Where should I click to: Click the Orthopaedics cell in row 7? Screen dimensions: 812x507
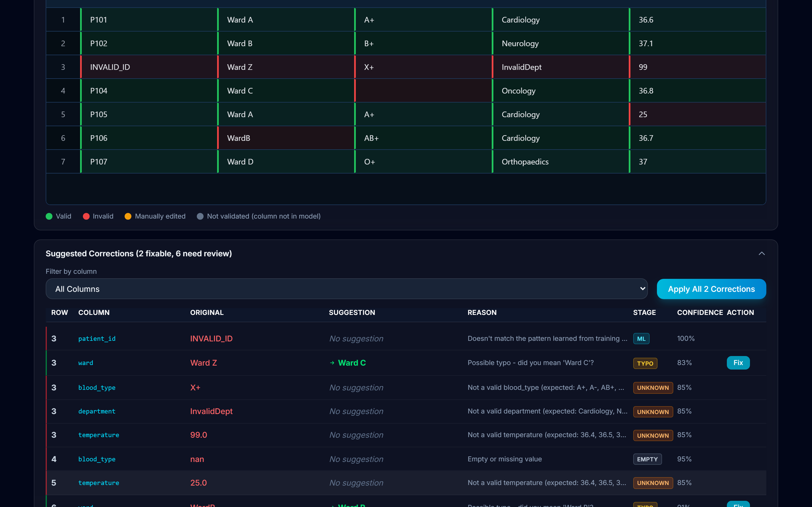pos(560,162)
